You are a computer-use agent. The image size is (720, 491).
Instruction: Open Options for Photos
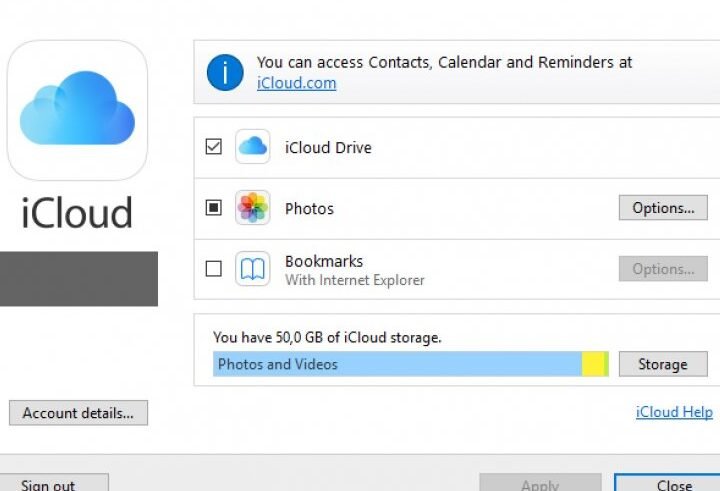(663, 208)
